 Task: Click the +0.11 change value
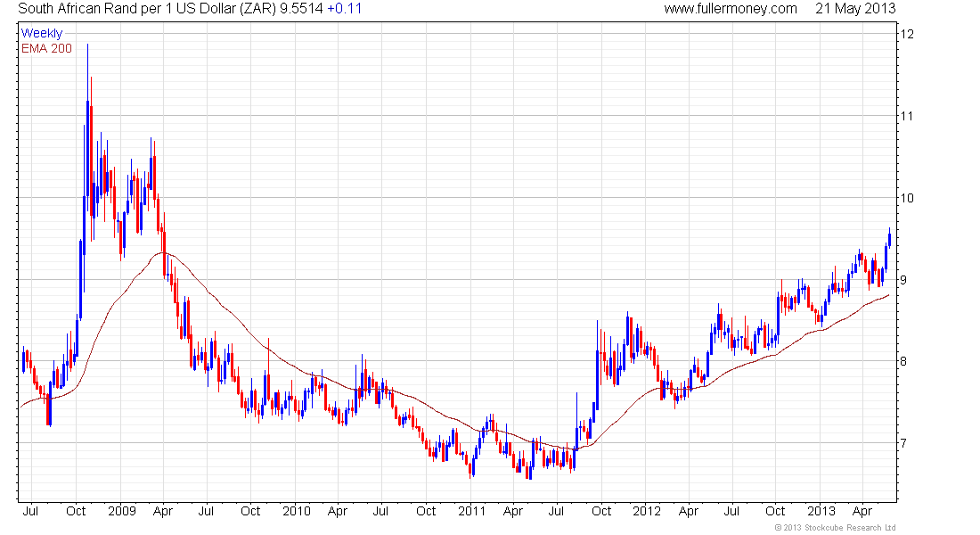345,9
